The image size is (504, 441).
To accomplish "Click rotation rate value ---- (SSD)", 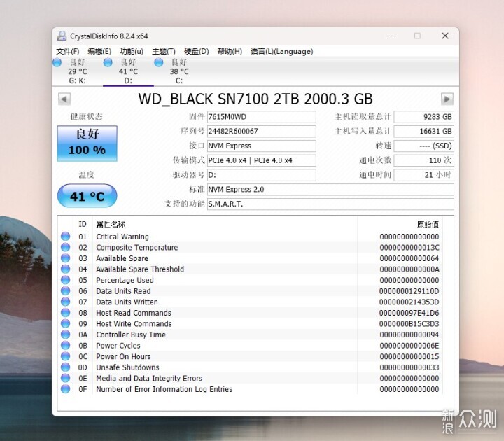I will point(423,146).
